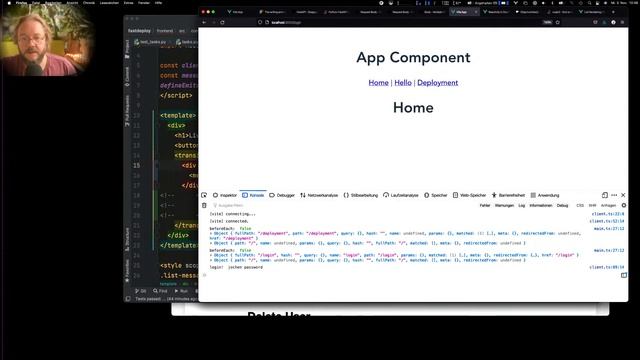Open the Stilbearbeitung tab
This screenshot has height=360, width=640.
click(360, 195)
